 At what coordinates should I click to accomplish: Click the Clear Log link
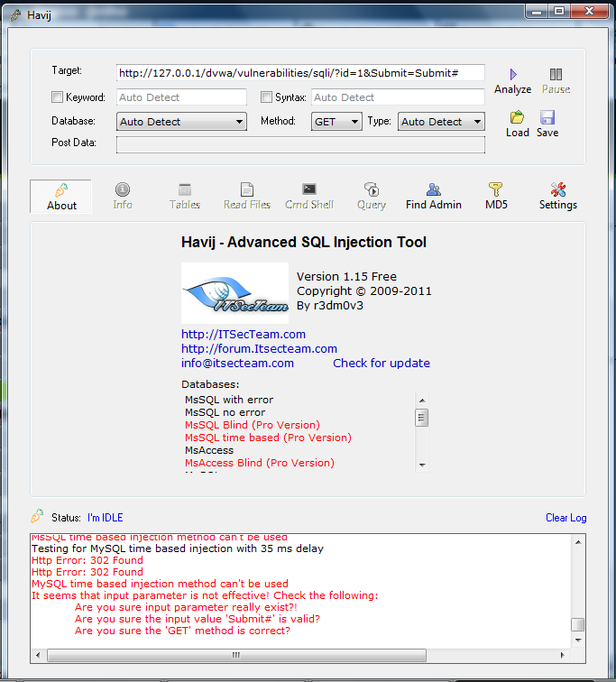click(566, 518)
